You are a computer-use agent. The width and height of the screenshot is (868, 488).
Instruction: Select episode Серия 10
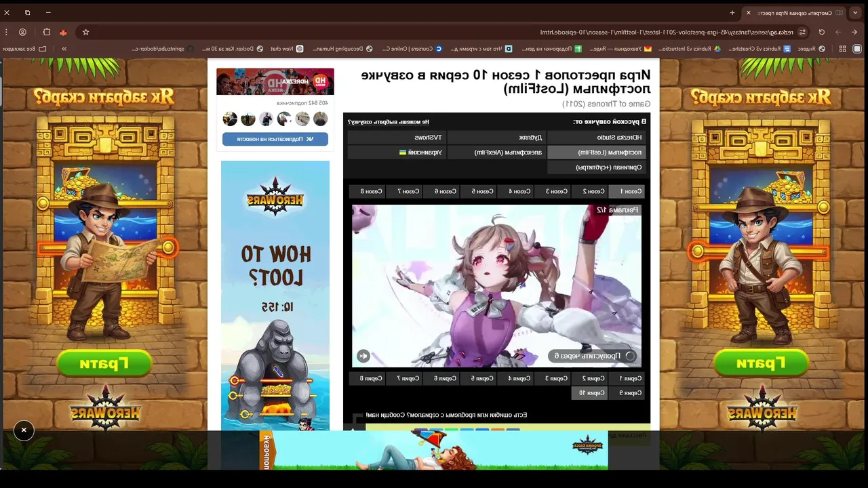pyautogui.click(x=589, y=393)
